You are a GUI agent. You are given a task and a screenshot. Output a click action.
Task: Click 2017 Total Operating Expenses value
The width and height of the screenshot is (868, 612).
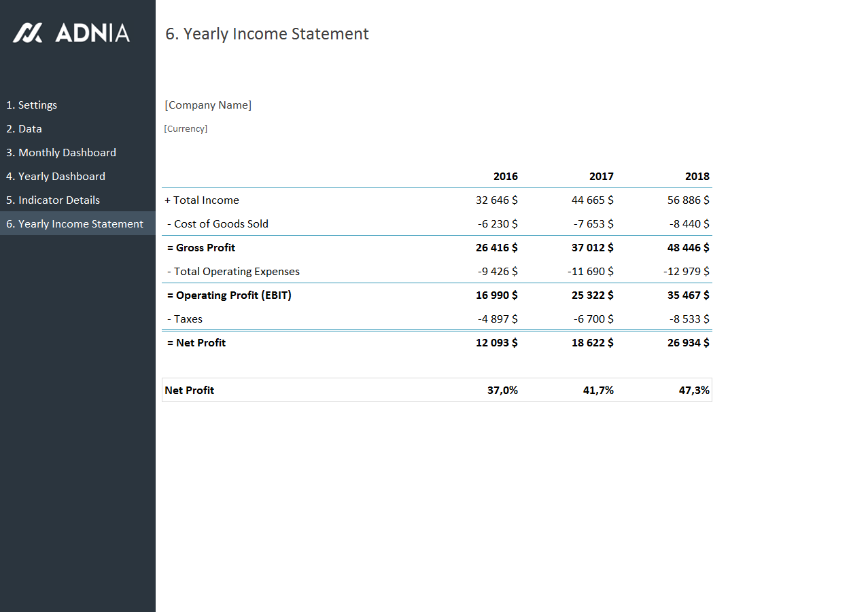click(x=590, y=272)
